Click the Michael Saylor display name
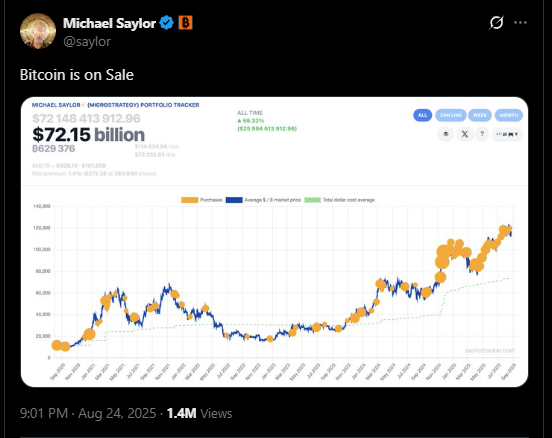Image resolution: width=552 pixels, height=438 pixels. click(109, 23)
